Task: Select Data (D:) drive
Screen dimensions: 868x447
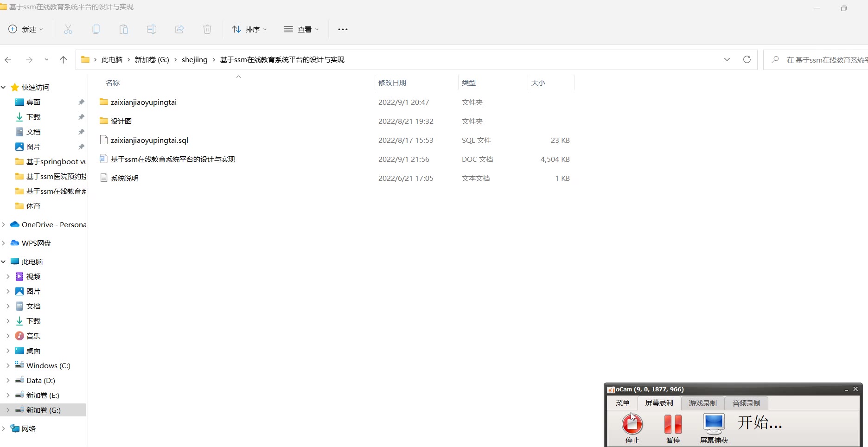Action: (40, 380)
